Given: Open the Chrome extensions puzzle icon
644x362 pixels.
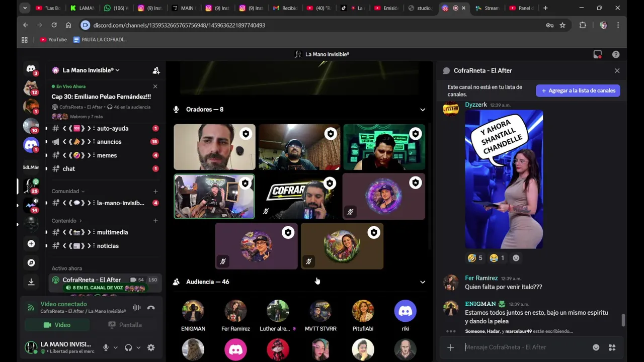Looking at the screenshot, I should point(583,25).
